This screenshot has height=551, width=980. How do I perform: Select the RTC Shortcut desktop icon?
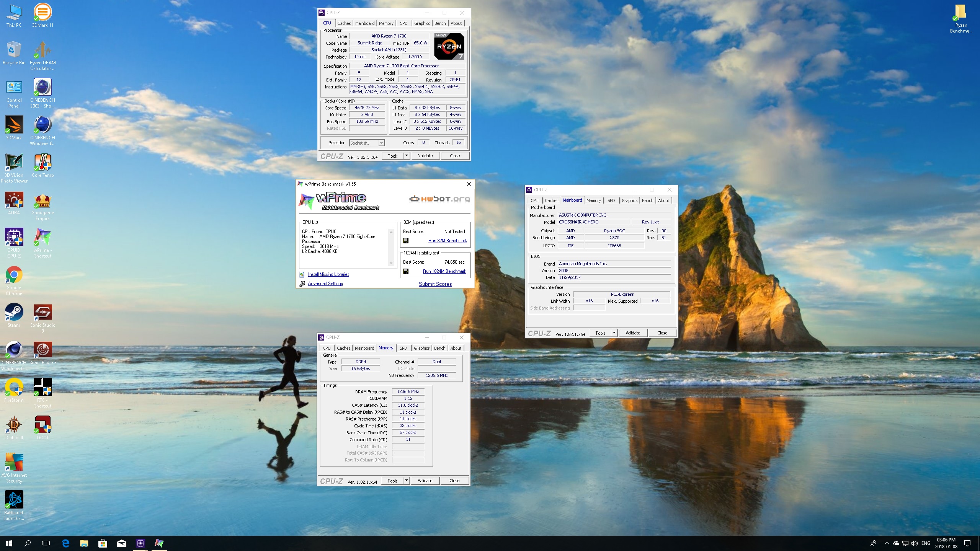tap(42, 393)
